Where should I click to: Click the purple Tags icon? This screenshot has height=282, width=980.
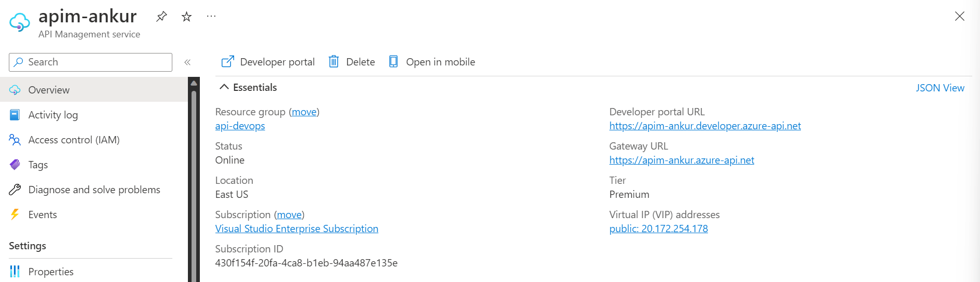point(15,165)
